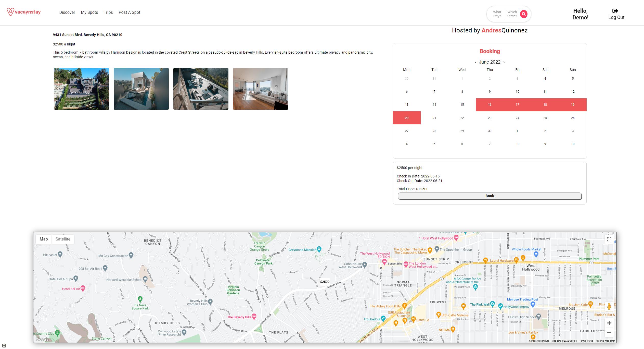Click the map zoom out minus
The height and width of the screenshot is (349, 644).
(x=609, y=332)
